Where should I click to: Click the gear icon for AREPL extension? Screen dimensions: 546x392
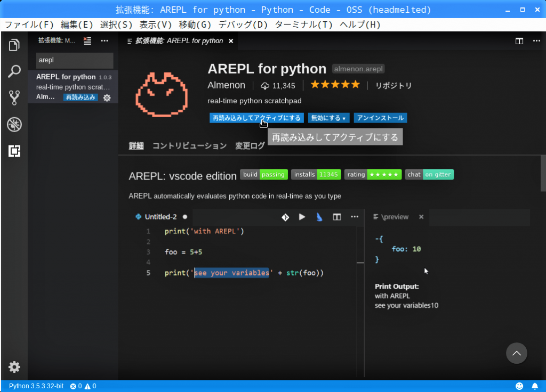coord(107,98)
